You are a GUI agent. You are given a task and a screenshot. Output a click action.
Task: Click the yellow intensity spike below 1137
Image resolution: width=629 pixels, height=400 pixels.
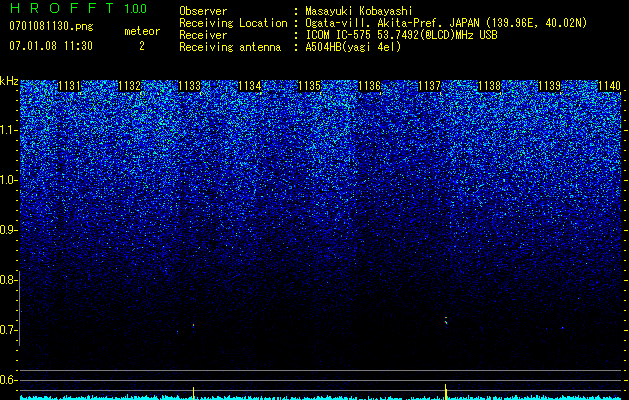point(446,392)
